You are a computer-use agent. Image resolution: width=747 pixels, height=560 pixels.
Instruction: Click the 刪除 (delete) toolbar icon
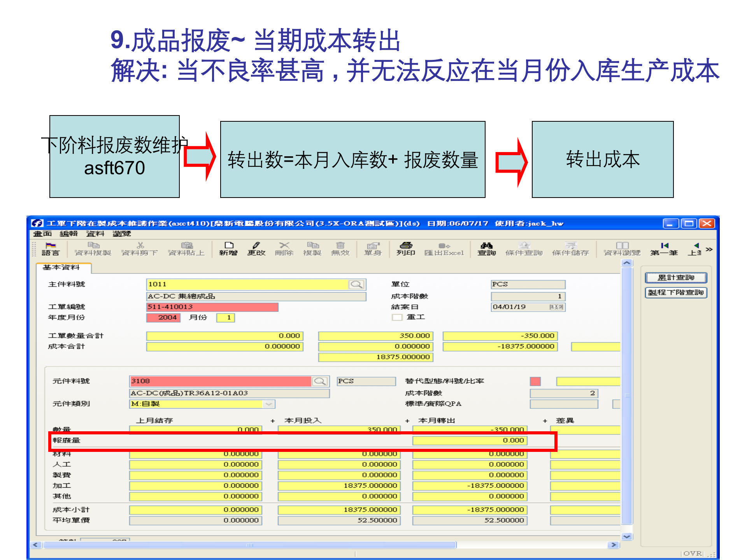284,249
